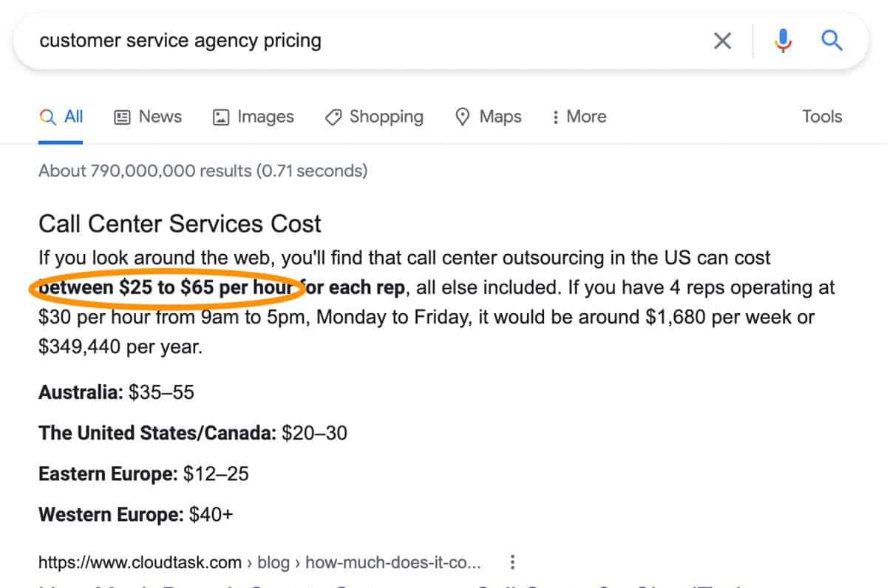Open the Tools options
The width and height of the screenshot is (887, 588).
(x=822, y=117)
